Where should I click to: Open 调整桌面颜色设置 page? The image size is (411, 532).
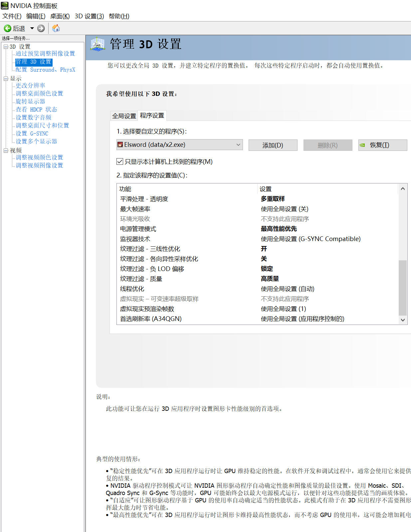tap(39, 94)
